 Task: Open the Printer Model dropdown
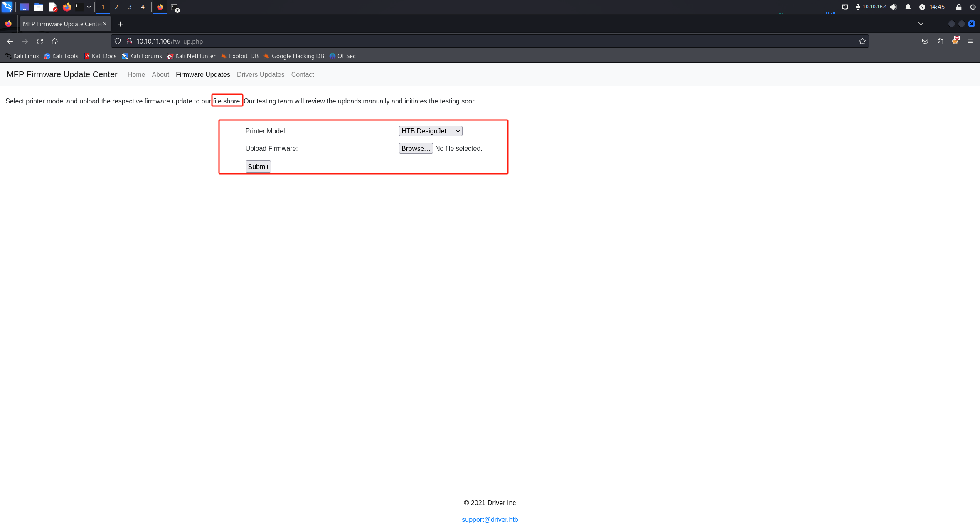431,131
